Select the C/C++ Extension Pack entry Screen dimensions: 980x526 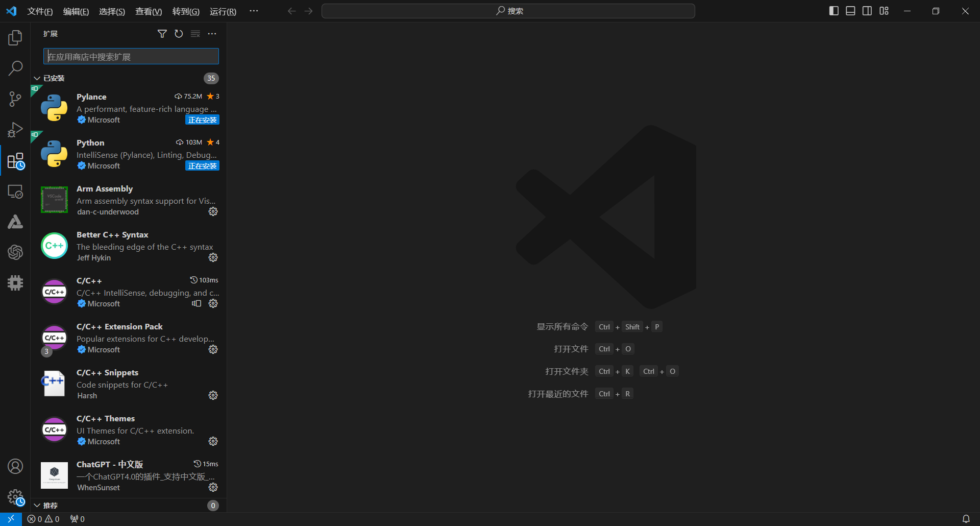(129, 338)
